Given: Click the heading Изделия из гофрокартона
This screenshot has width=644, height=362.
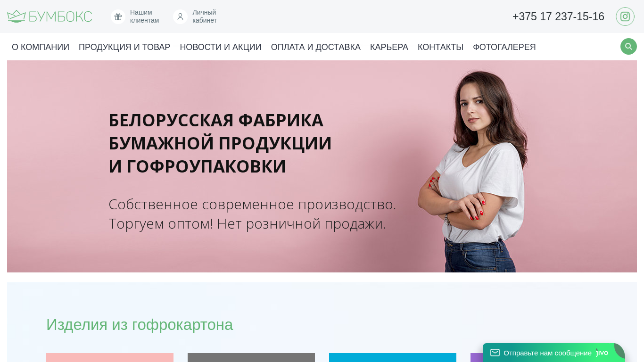Looking at the screenshot, I should click(x=140, y=324).
